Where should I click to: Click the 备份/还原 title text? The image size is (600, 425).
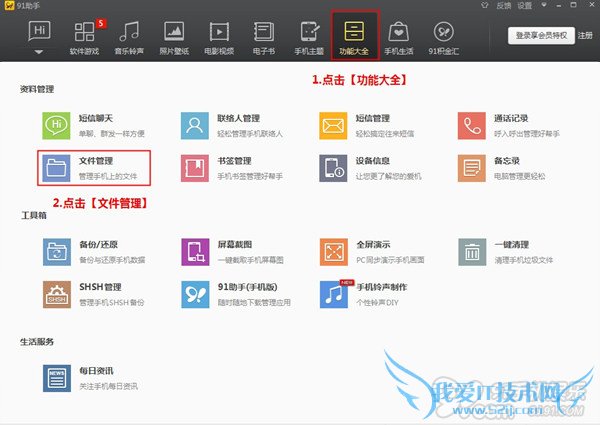tap(98, 244)
